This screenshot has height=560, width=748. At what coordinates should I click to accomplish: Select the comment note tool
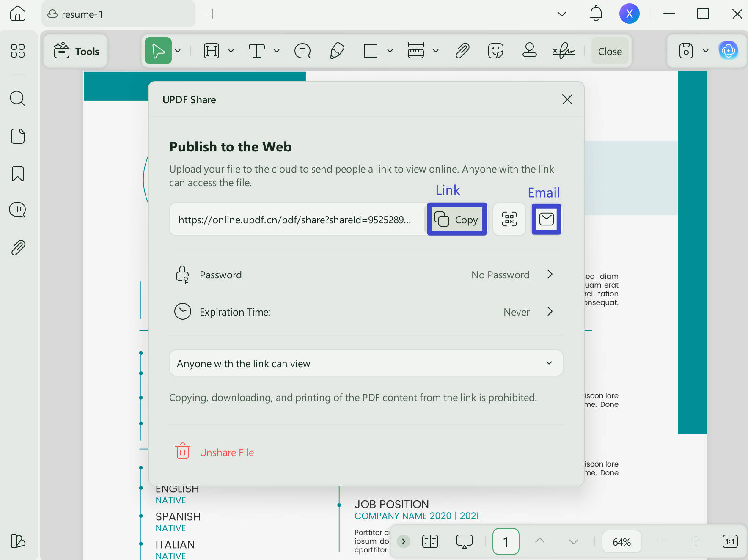(x=302, y=51)
